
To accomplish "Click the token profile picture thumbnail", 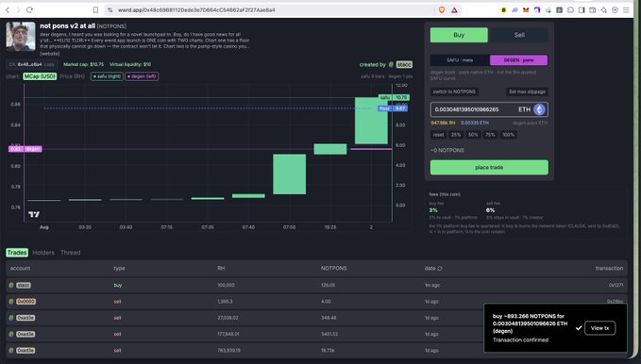I will [21, 37].
